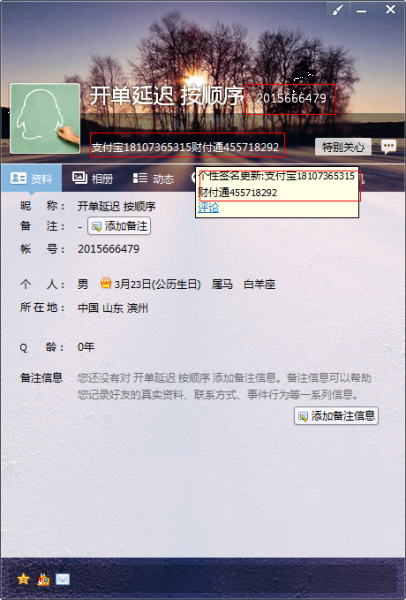Switch to the 资料 tab
Image resolution: width=406 pixels, height=600 pixels.
(31, 178)
